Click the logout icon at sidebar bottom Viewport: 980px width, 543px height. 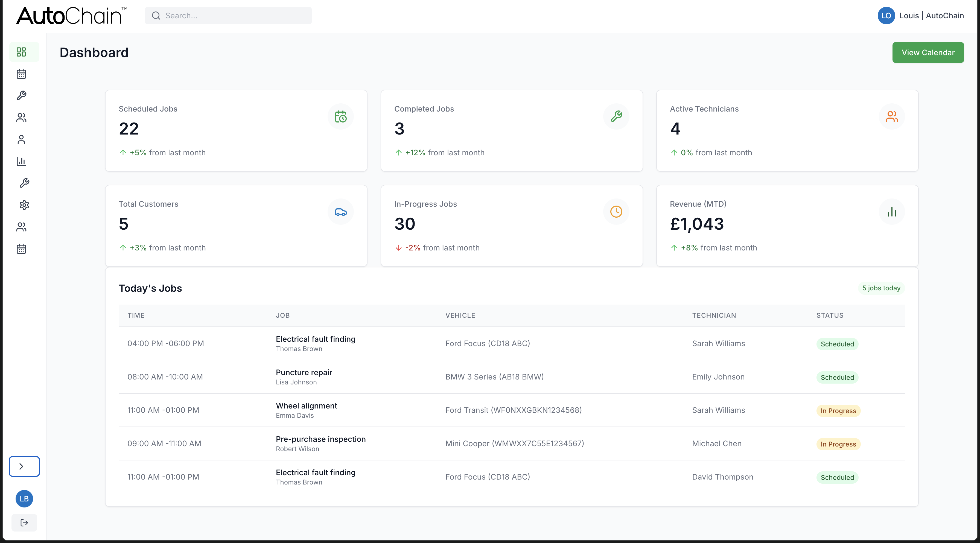coord(24,522)
